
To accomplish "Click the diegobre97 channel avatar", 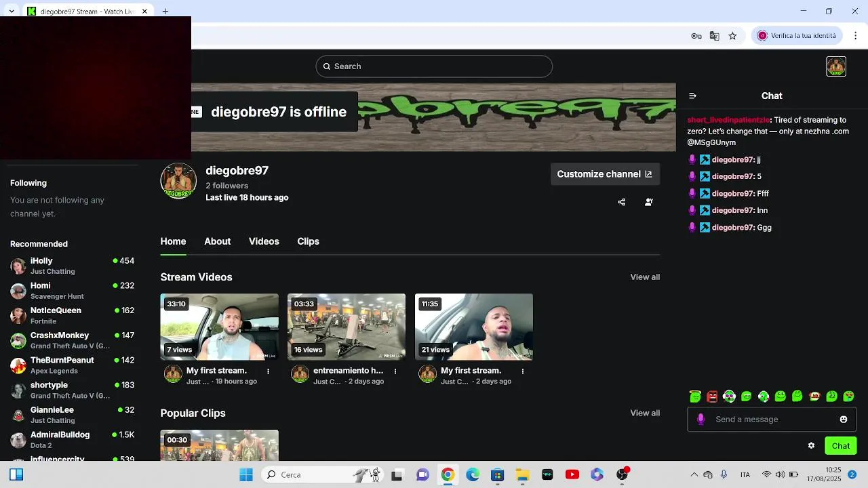I will click(178, 181).
